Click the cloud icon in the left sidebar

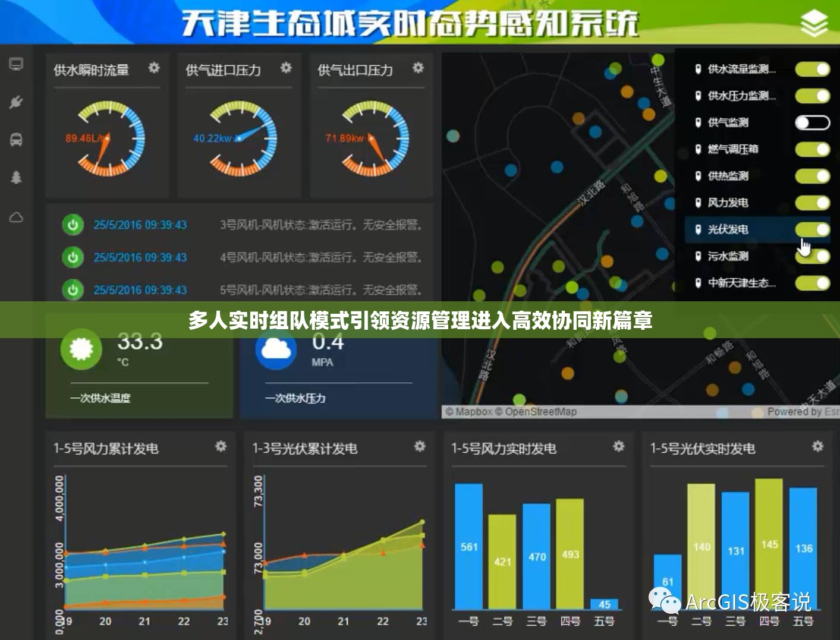coord(16,216)
